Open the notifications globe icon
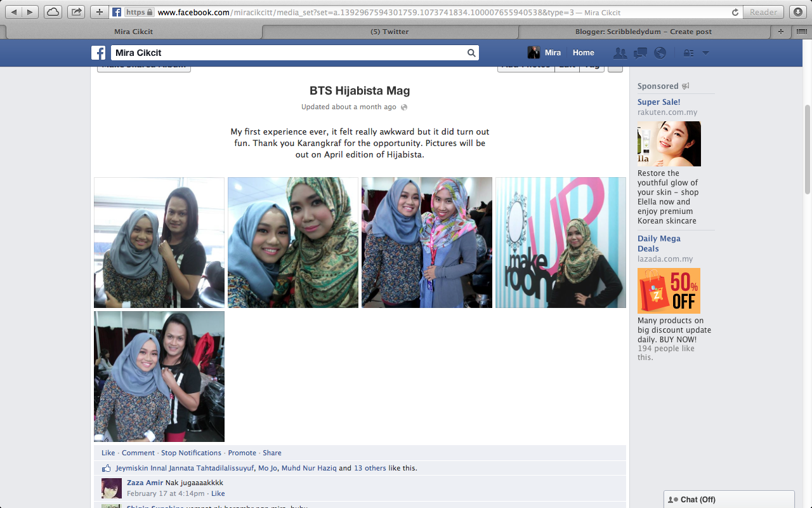Screen dimensions: 812x508 click(660, 53)
